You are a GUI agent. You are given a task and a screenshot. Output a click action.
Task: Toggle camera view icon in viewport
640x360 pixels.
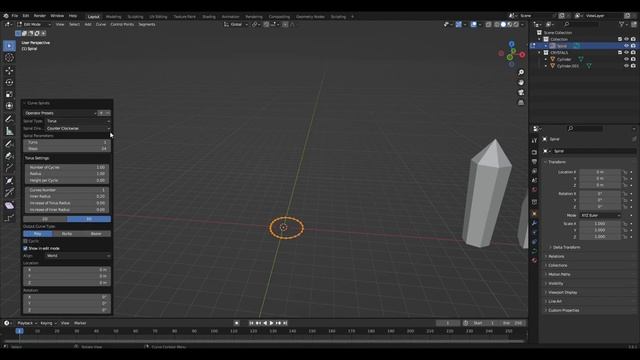click(x=521, y=93)
